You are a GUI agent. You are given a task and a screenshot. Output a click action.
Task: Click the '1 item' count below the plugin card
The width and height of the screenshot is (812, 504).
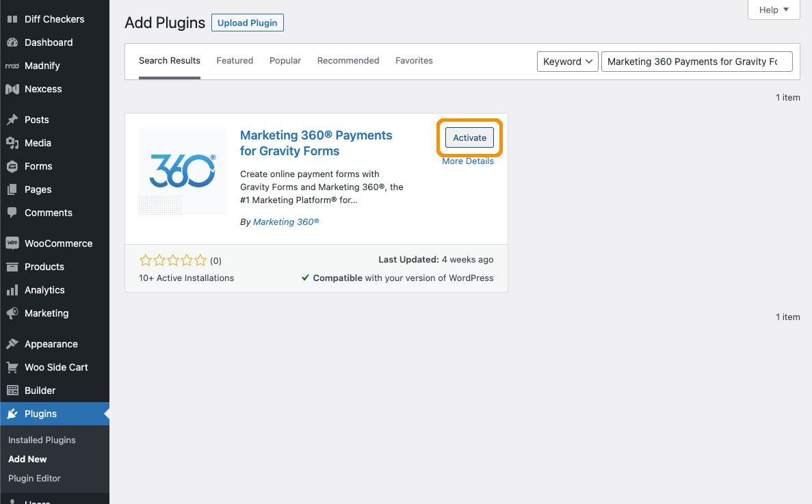787,317
